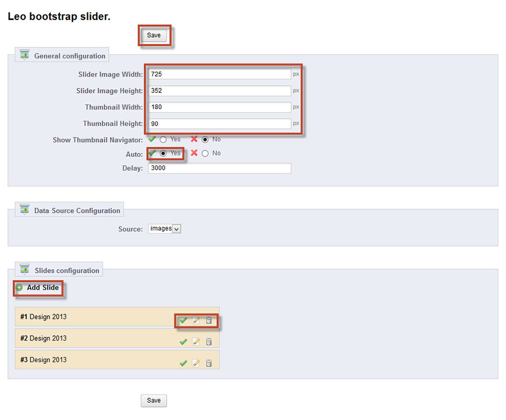Click red cross icon beside Auto No
506x420 pixels.
click(x=194, y=153)
